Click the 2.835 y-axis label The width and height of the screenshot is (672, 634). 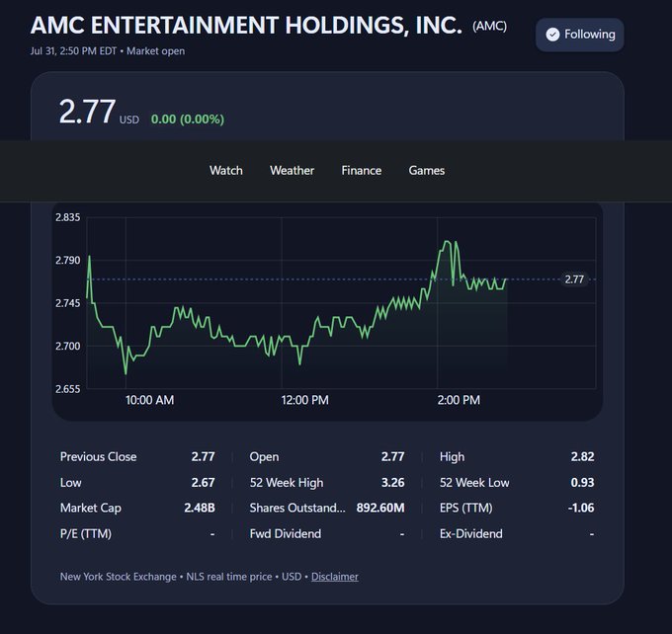tap(68, 217)
